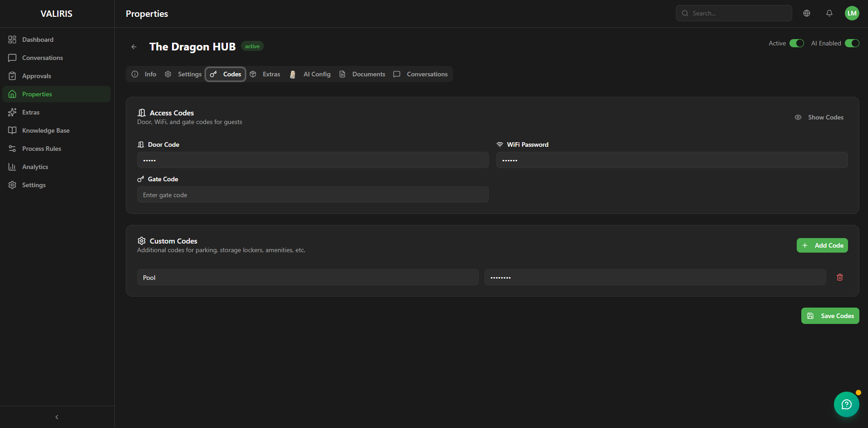The image size is (868, 428).
Task: Open the Approvals section
Action: pos(37,76)
